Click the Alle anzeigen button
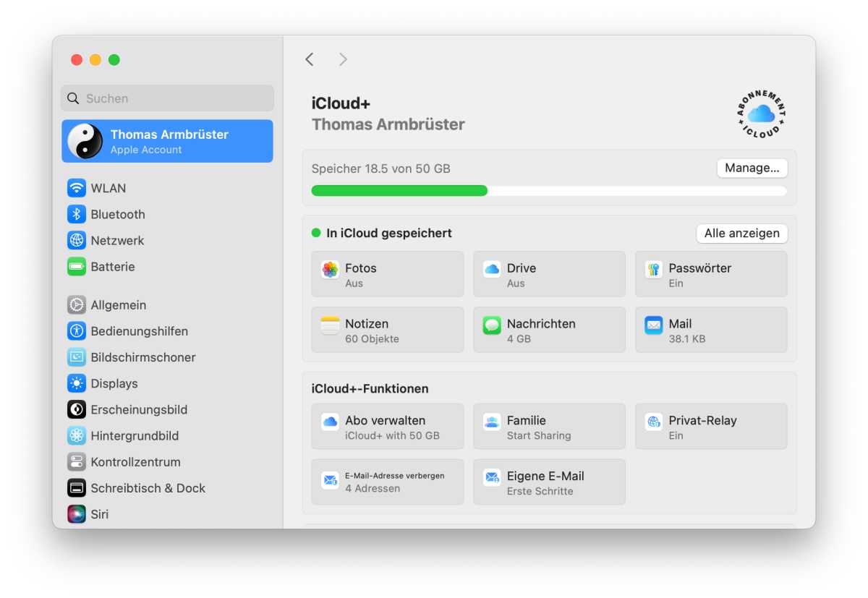 (x=742, y=234)
